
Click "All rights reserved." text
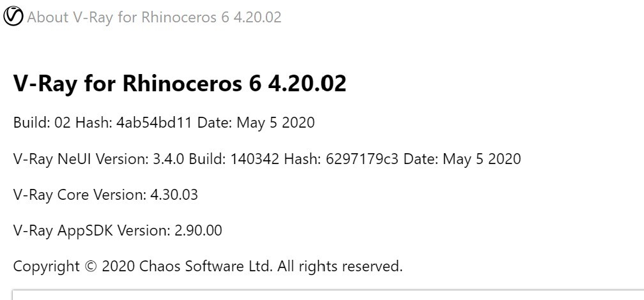click(340, 267)
